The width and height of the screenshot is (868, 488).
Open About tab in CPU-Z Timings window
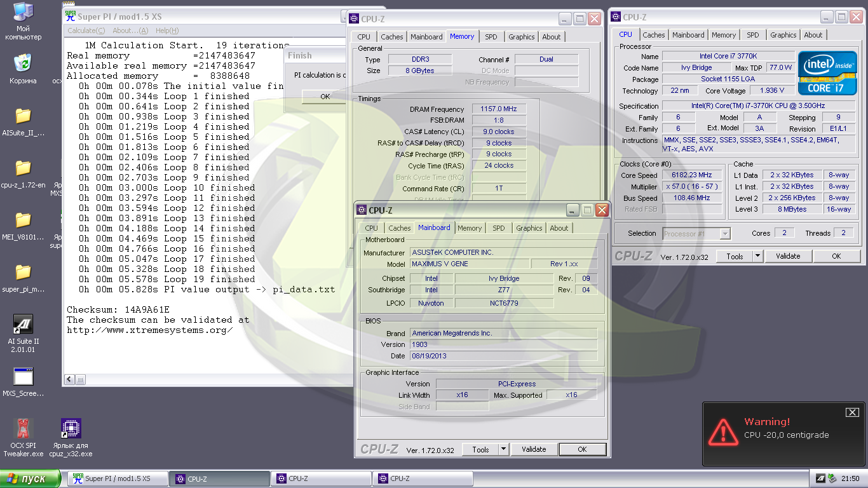552,37
